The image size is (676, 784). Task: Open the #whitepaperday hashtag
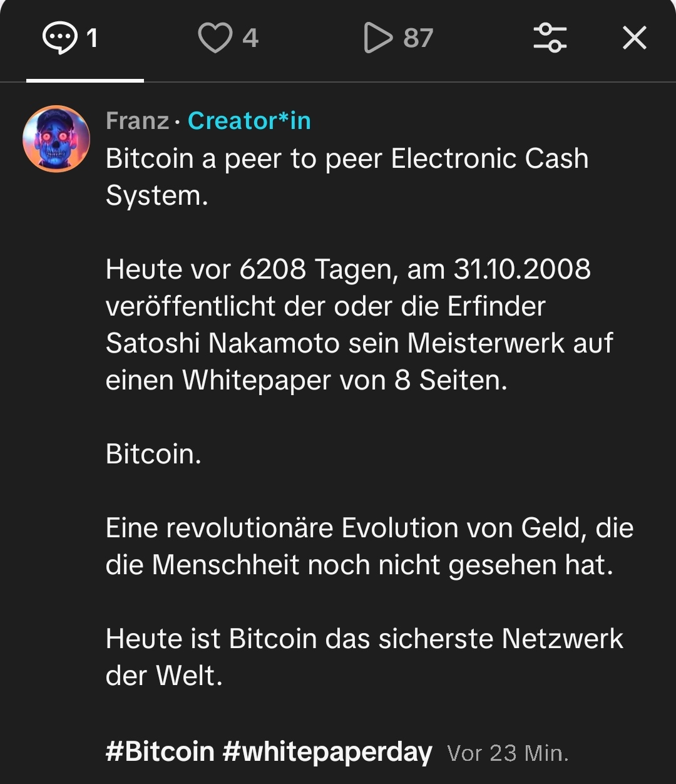click(x=327, y=751)
